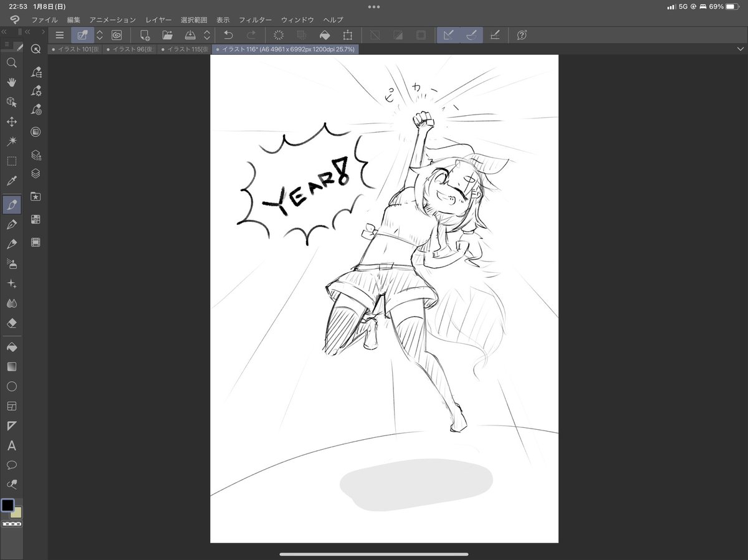Select the rectangular Selection area tool
The image size is (748, 560).
[x=11, y=161]
